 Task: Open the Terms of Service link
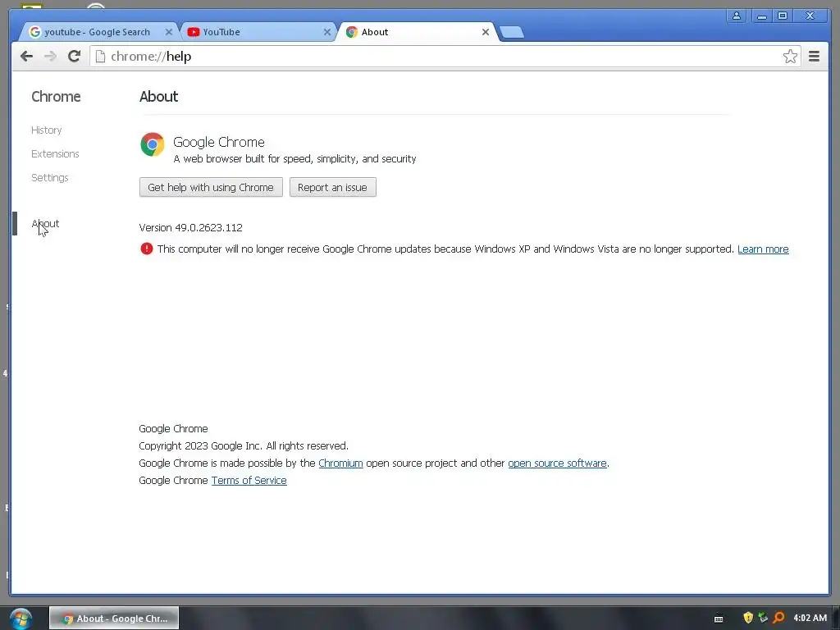coord(249,481)
